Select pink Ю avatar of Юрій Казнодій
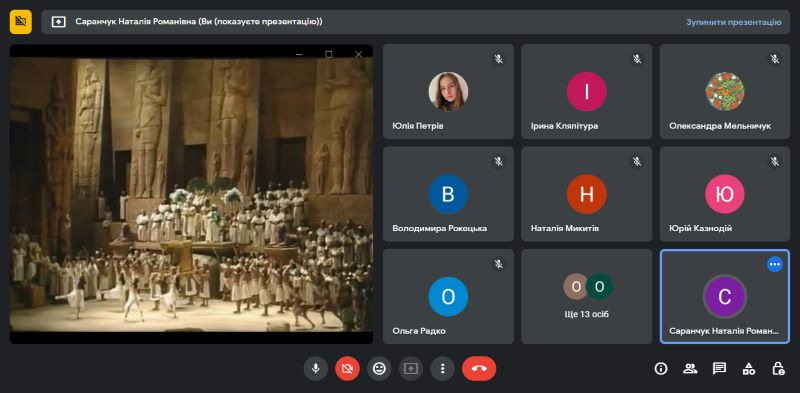Screen dimensions: 800x393 click(x=724, y=194)
